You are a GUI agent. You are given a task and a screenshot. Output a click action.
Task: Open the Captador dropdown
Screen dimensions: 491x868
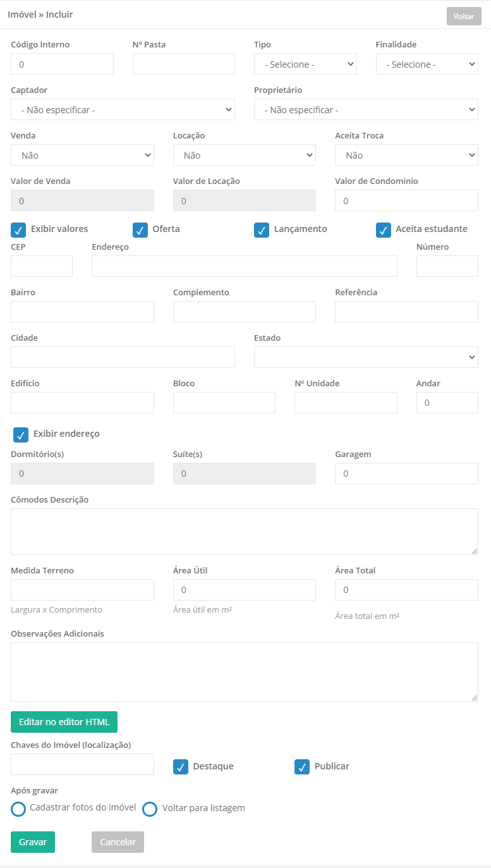[123, 109]
